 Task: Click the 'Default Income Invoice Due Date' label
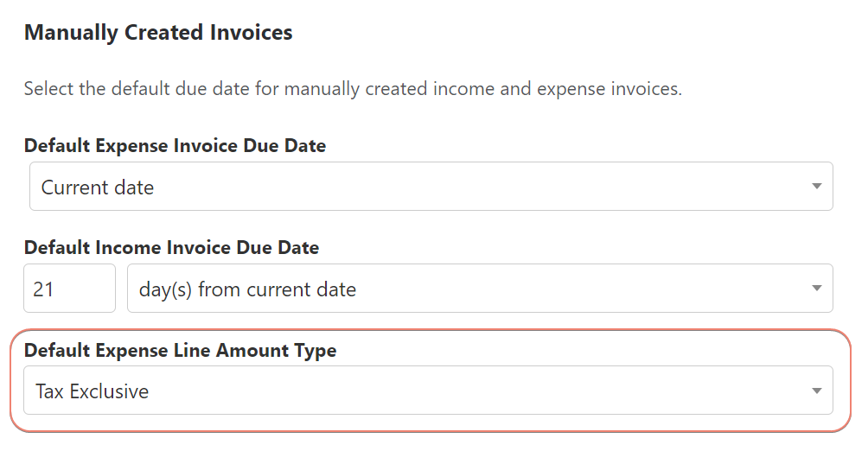[x=171, y=248]
